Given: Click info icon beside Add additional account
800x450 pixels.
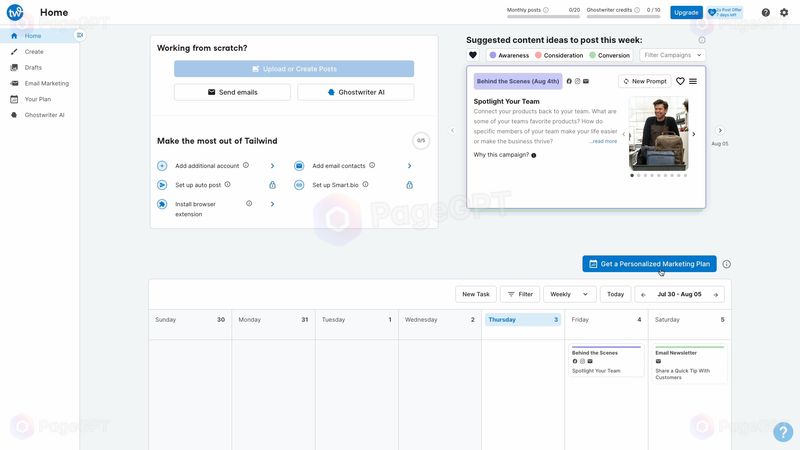Looking at the screenshot, I should 245,165.
